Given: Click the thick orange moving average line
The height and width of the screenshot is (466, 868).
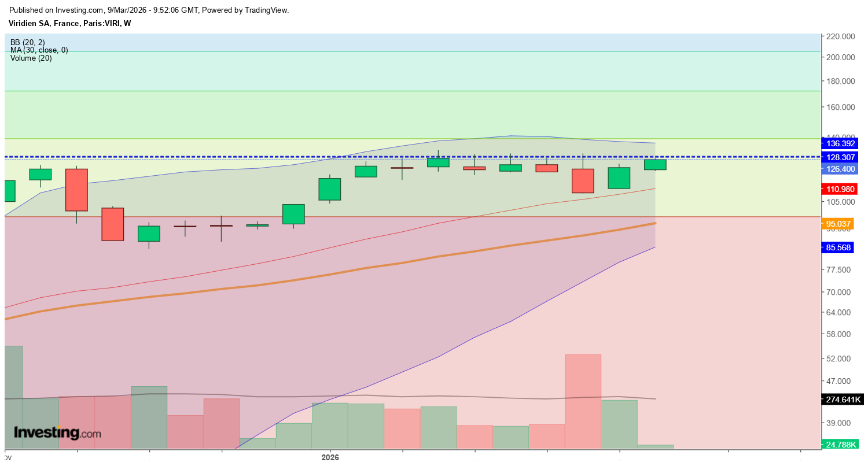Looking at the screenshot, I should (x=405, y=262).
